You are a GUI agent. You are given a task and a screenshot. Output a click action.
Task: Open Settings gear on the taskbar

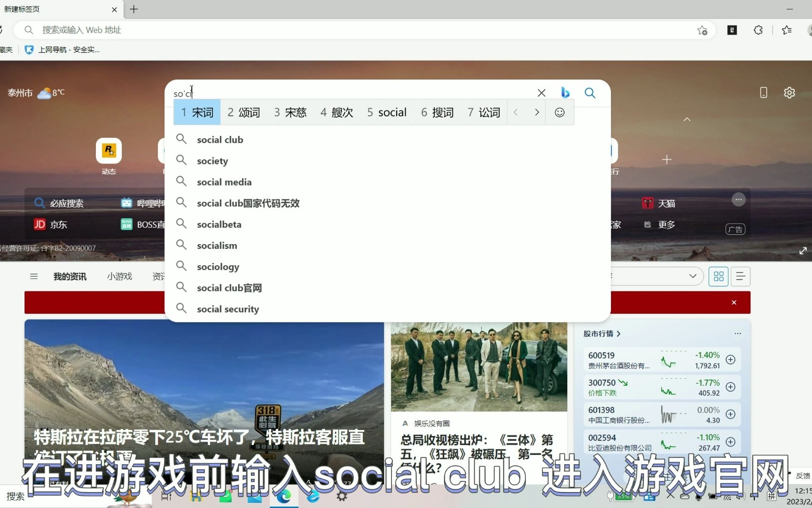click(x=342, y=496)
